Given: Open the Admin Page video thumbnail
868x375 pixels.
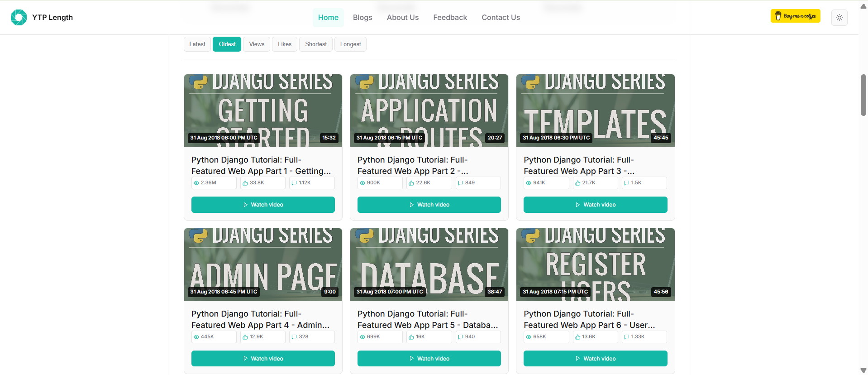Looking at the screenshot, I should [263, 264].
